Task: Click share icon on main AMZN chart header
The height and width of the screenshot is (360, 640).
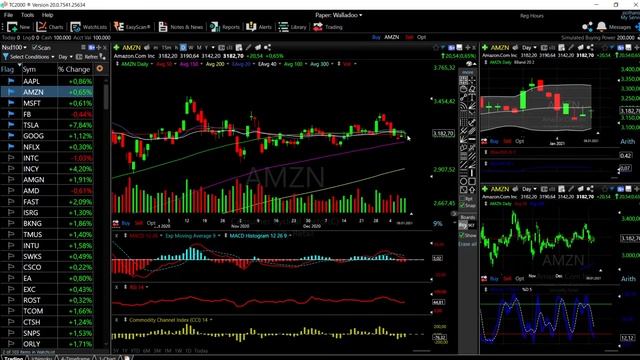Action: (267, 48)
